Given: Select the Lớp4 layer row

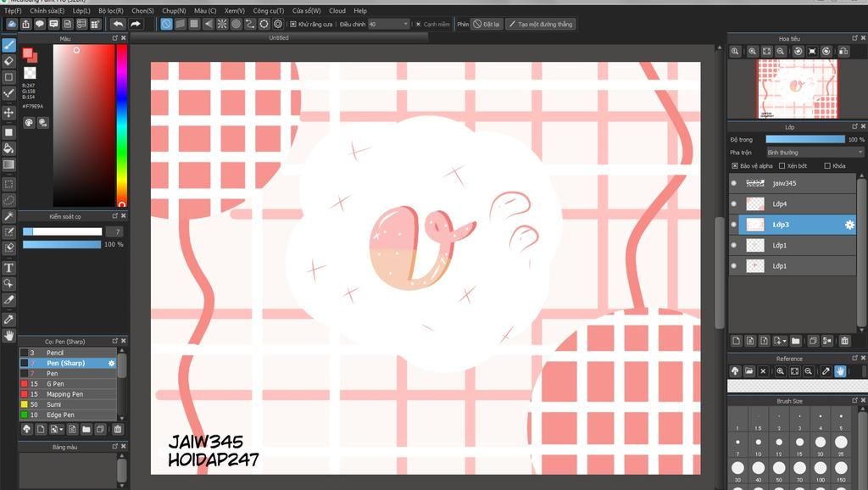Looking at the screenshot, I should point(793,203).
